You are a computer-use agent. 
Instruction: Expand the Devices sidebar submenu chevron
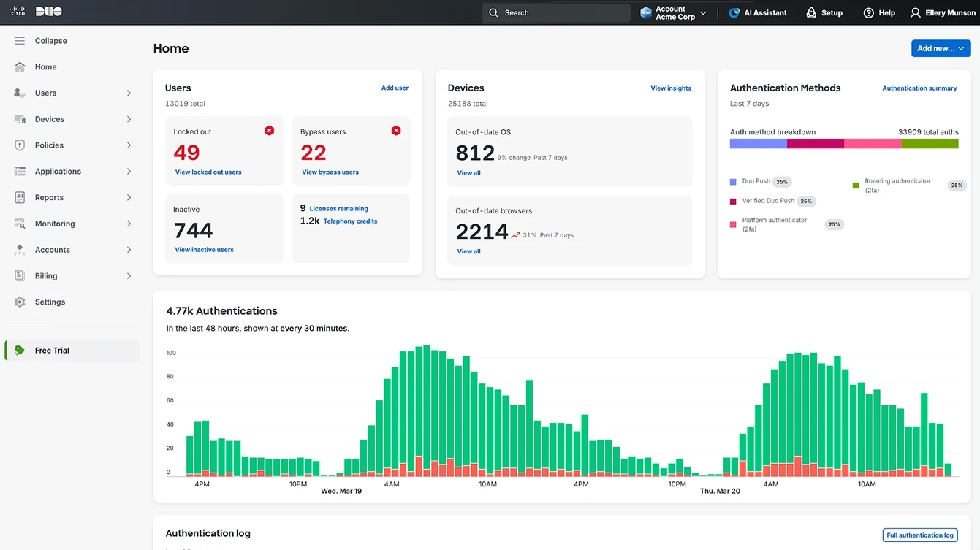tap(129, 119)
